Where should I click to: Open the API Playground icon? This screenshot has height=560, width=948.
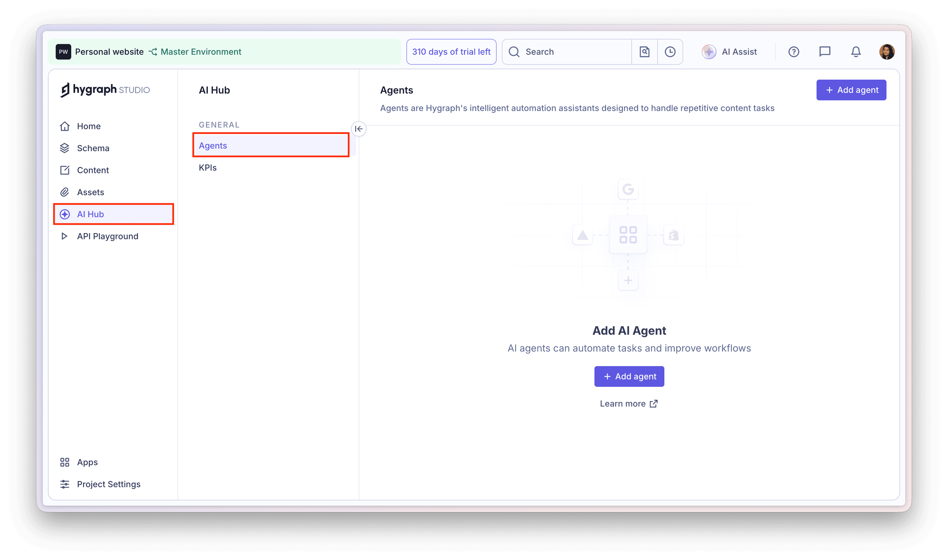pos(65,236)
